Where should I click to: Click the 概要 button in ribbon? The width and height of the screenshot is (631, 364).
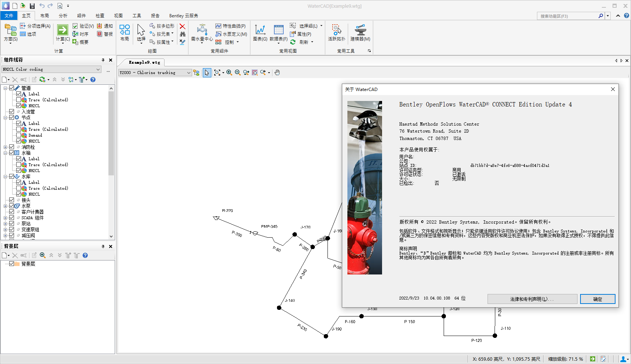coord(80,42)
